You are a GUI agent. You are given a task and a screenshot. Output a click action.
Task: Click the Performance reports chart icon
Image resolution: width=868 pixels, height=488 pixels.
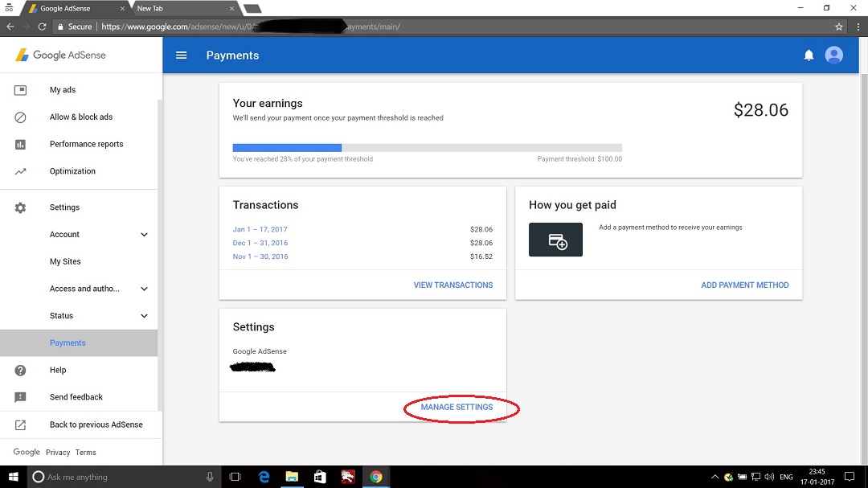20,144
